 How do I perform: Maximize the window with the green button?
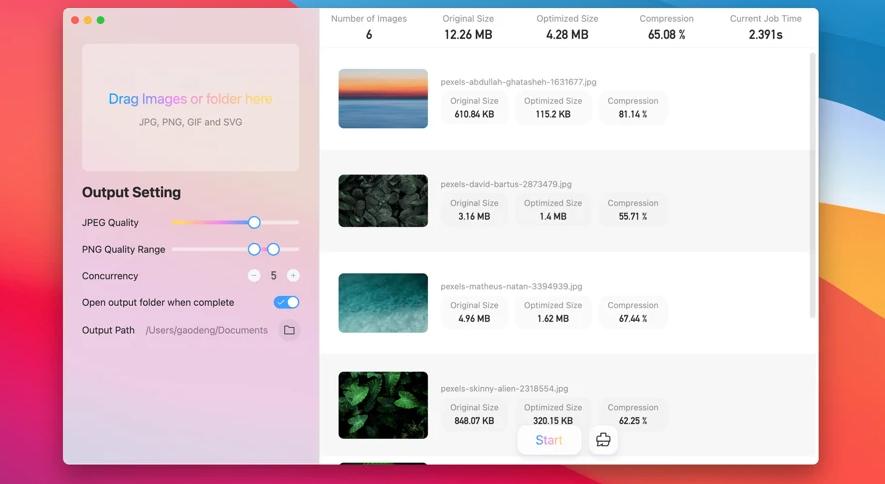point(100,20)
